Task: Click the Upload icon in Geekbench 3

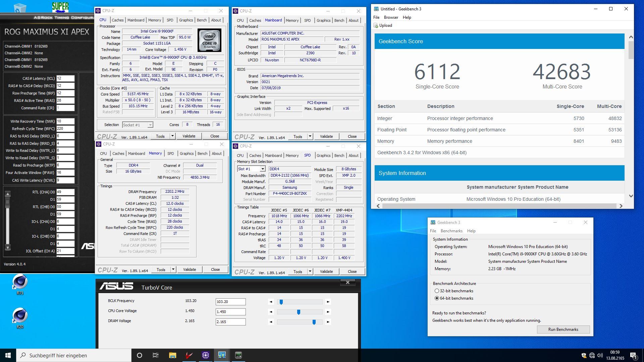Action: [376, 25]
